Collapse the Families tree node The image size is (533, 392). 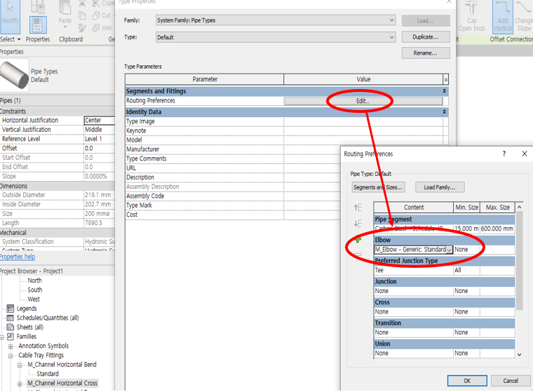[1, 337]
